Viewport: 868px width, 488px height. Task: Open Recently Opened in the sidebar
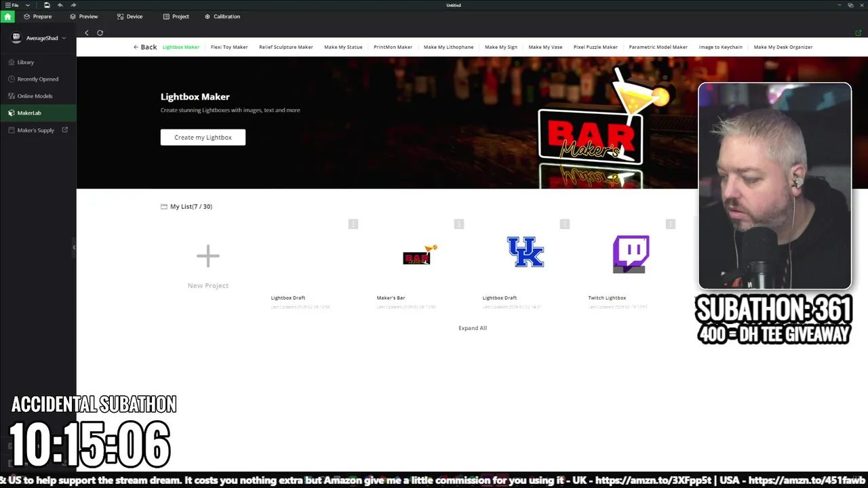38,79
